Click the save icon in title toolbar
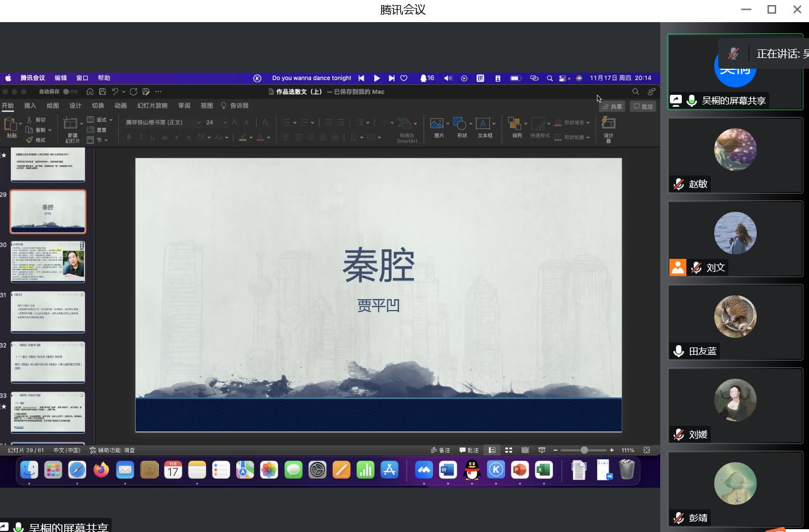The image size is (809, 532). pyautogui.click(x=102, y=91)
